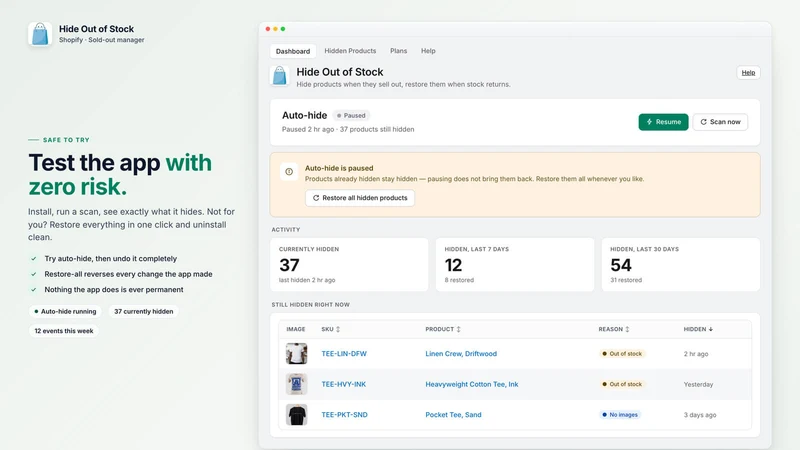Click the No images badge
The width and height of the screenshot is (800, 450).
(620, 415)
